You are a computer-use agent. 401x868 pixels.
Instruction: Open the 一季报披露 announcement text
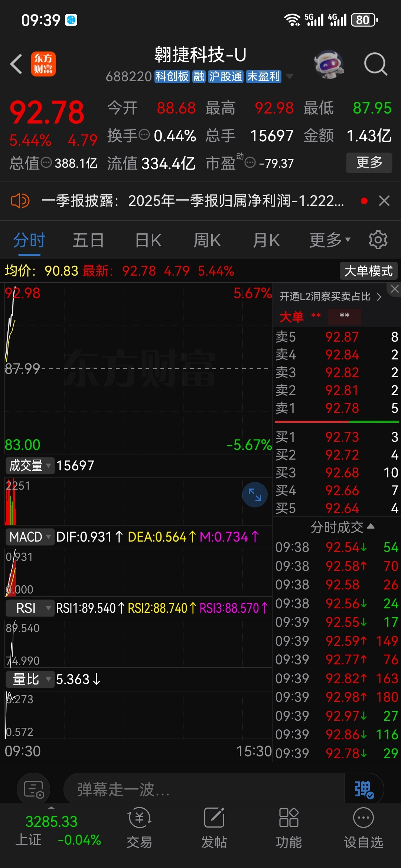tap(193, 201)
